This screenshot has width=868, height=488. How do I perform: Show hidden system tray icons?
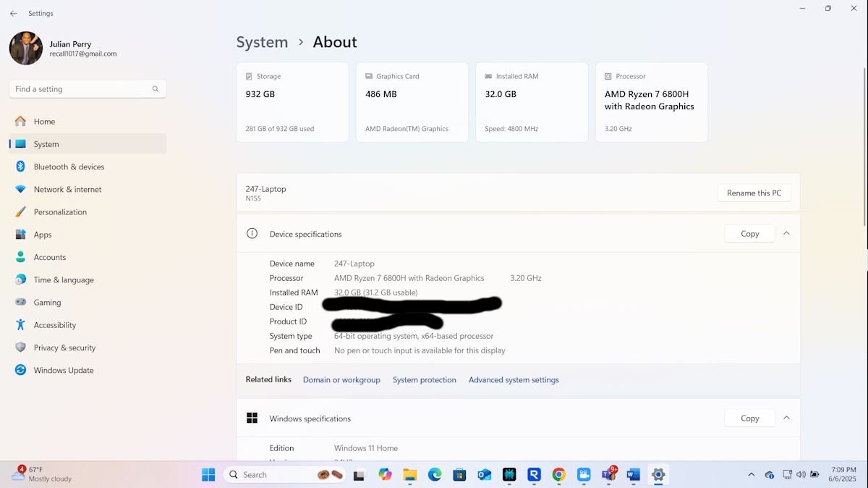click(751, 475)
